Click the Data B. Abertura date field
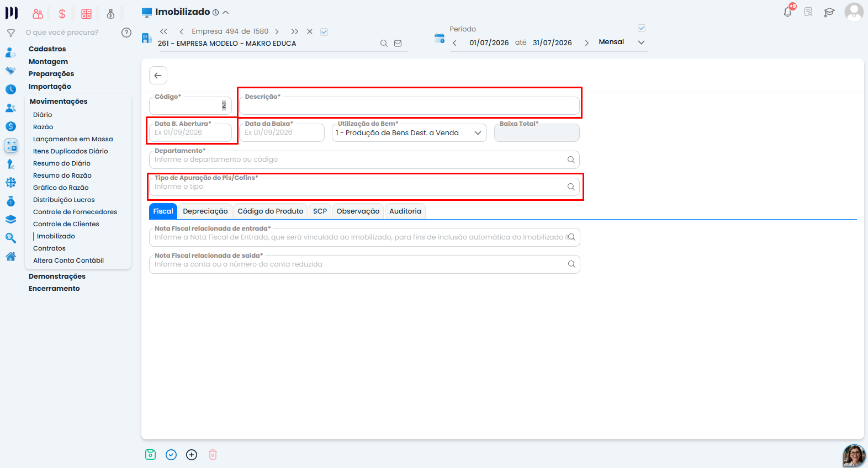868x468 pixels. coord(190,133)
